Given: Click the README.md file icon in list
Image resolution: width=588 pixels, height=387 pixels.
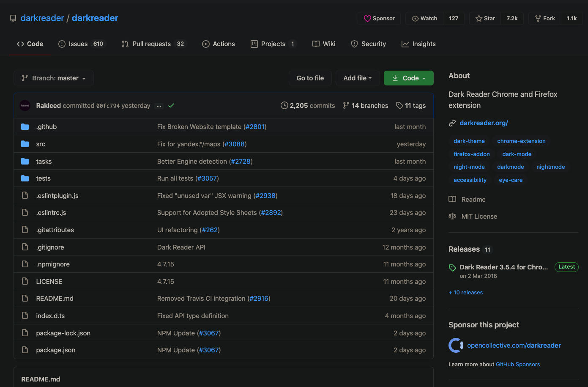Looking at the screenshot, I should (x=25, y=299).
